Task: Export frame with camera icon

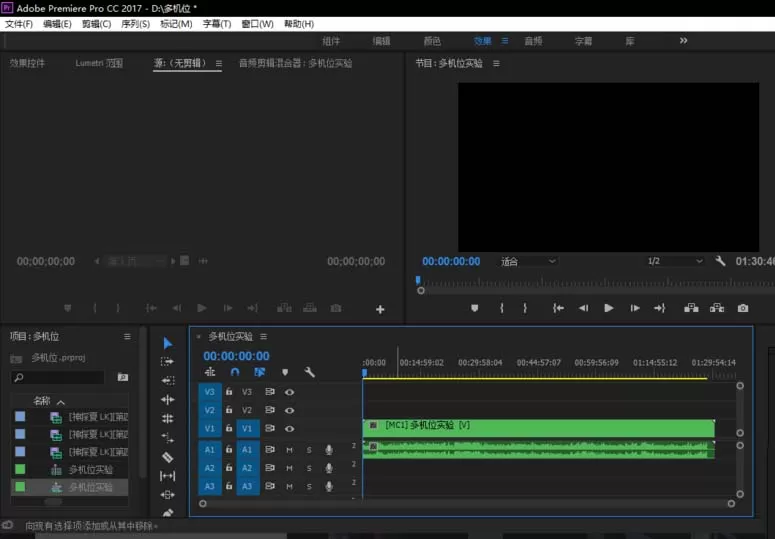Action: [743, 308]
